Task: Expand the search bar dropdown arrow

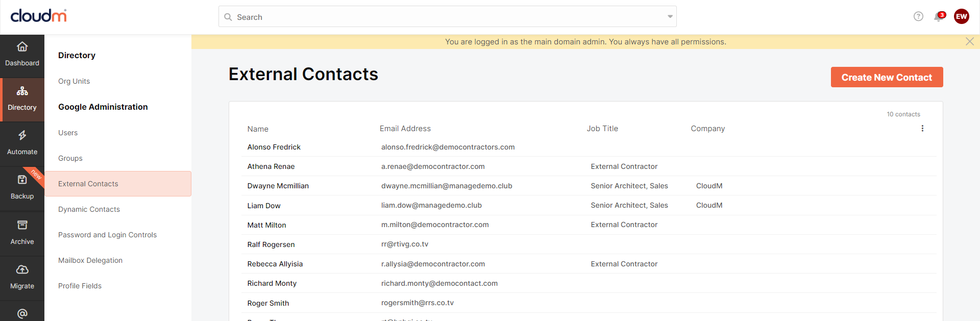Action: pyautogui.click(x=670, y=17)
